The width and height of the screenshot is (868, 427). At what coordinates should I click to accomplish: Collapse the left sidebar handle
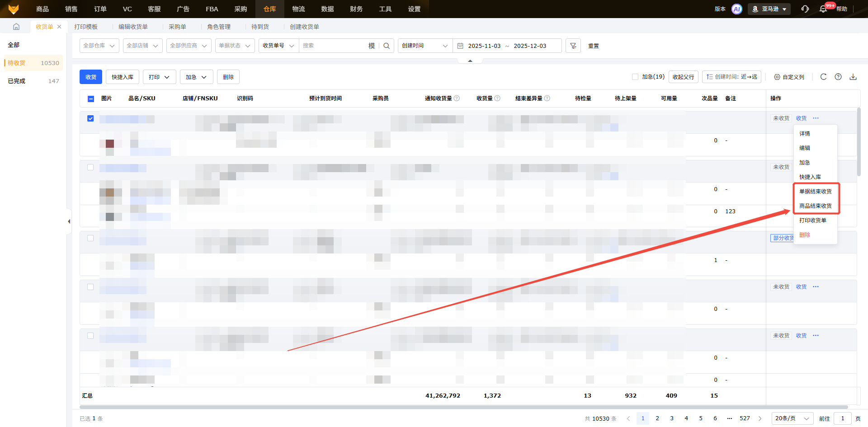point(69,221)
